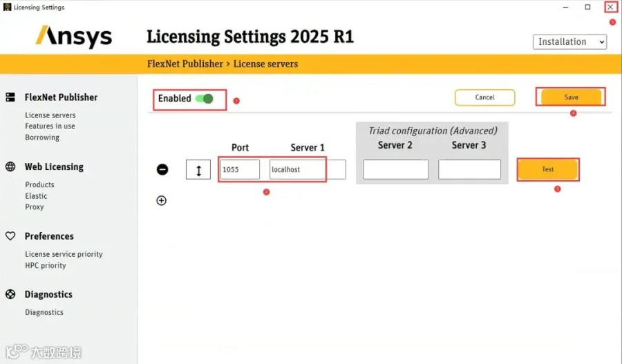Screen dimensions: 622x364
Task: Toggle the Enabled switch off
Action: (205, 99)
